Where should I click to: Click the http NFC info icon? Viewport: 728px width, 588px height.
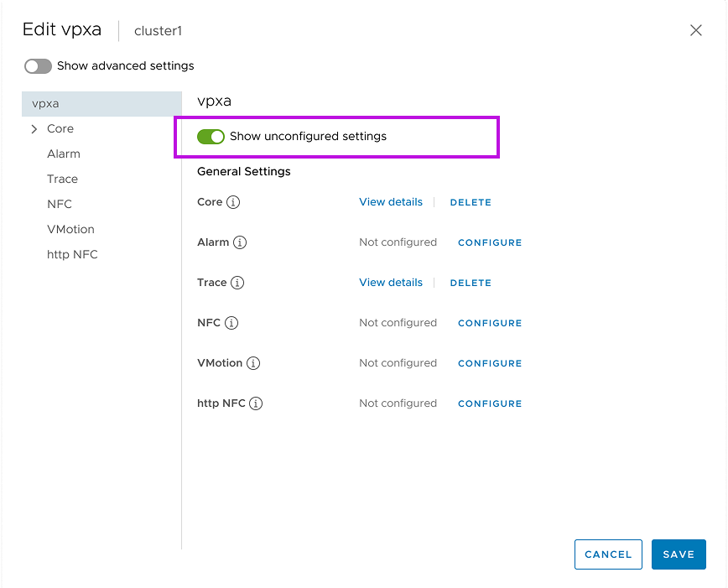256,403
